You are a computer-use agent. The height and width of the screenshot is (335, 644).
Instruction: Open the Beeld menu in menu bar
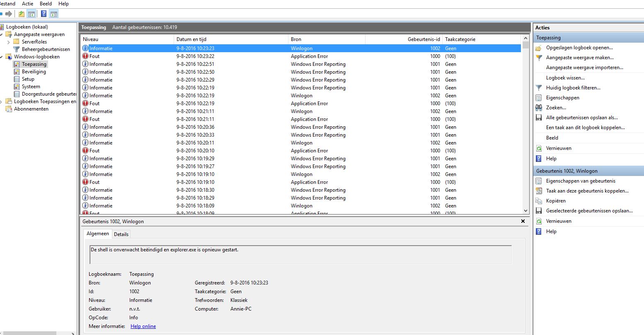(x=46, y=4)
